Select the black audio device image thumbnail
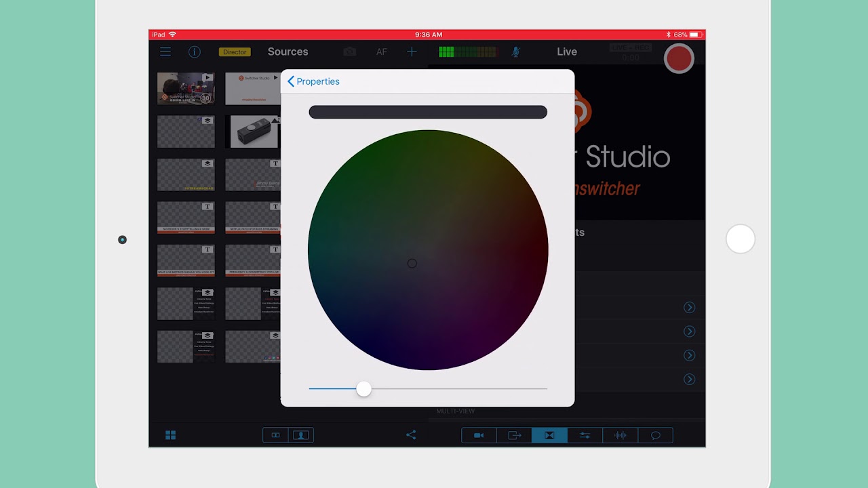Image resolution: width=868 pixels, height=488 pixels. (x=254, y=131)
